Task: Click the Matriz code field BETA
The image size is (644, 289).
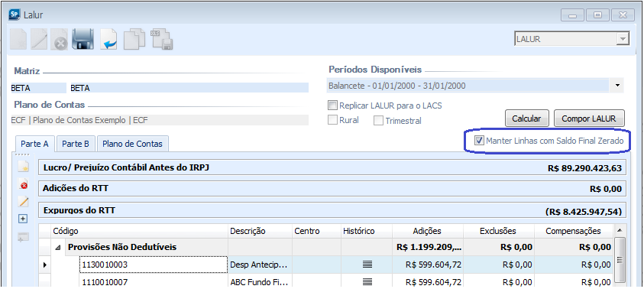Action: (38, 88)
